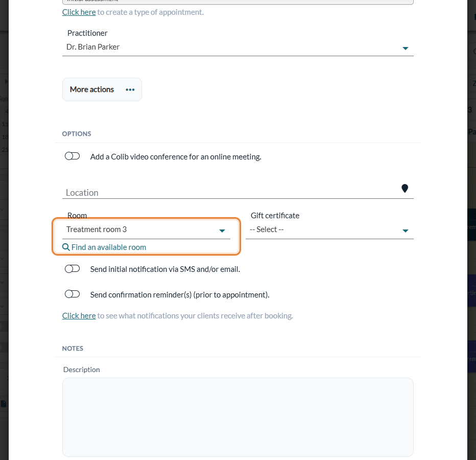Click 'Click here' to create appointment type
Viewport: 476px width, 460px height.
coord(79,12)
